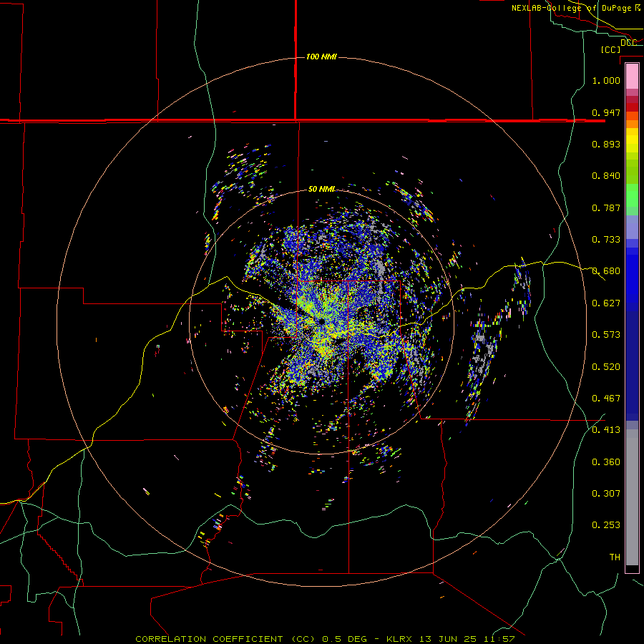Click the 0.947 scale value

pyautogui.click(x=606, y=112)
